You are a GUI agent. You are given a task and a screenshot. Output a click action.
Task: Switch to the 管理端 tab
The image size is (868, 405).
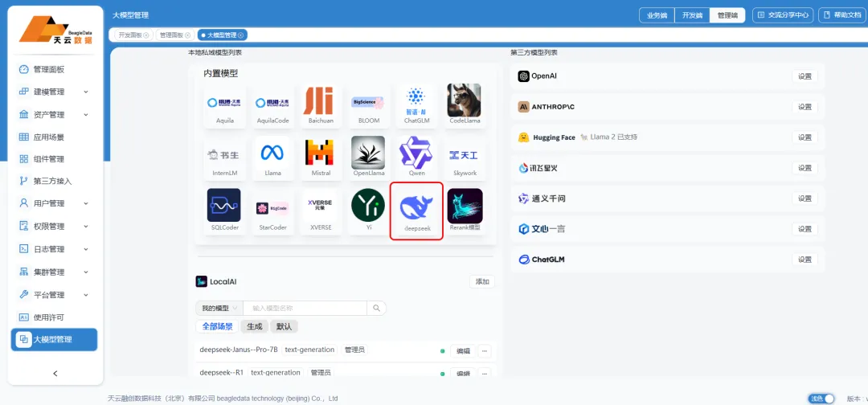727,15
